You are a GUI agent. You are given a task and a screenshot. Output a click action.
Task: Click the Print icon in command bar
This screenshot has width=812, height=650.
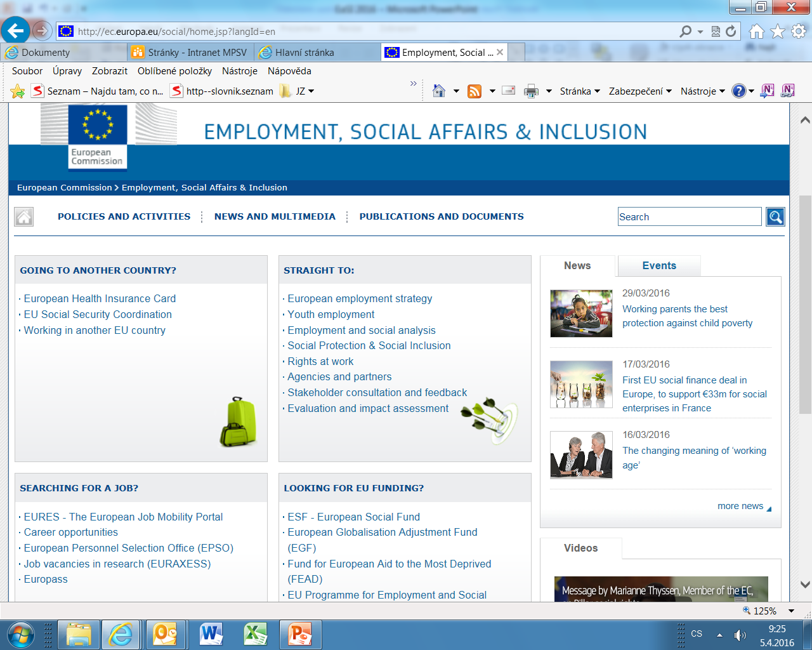click(x=531, y=91)
